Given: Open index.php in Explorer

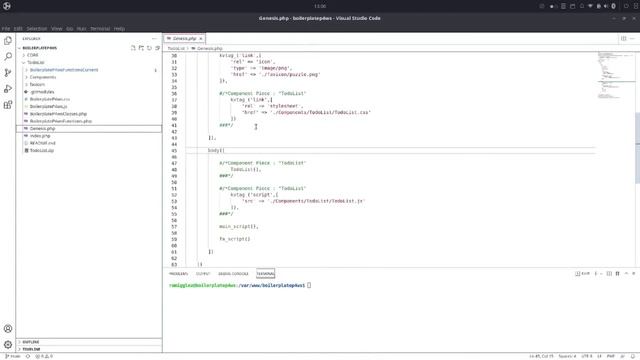Looking at the screenshot, I should coord(40,136).
